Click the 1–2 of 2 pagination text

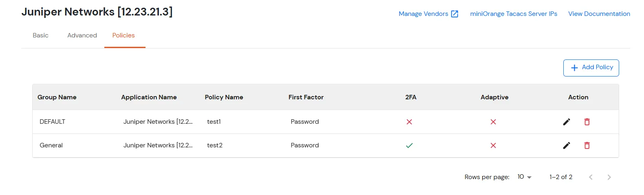561,177
